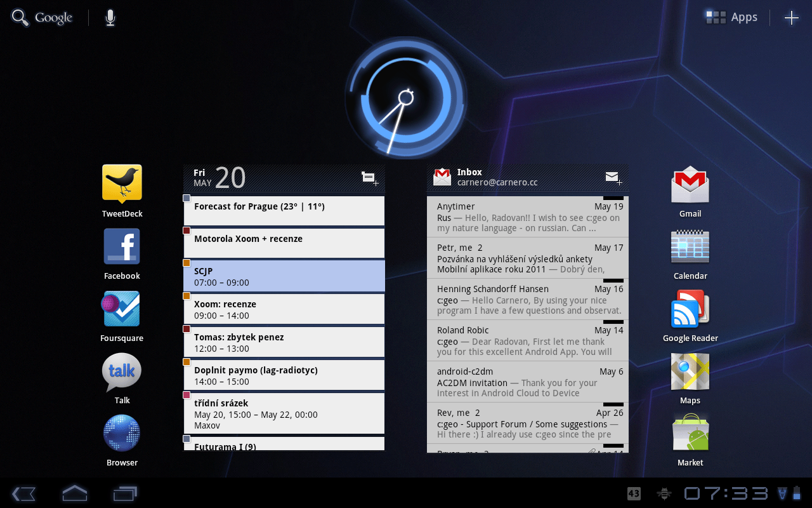812x508 pixels.
Task: Tap the plus icon to customize home screen
Action: (x=791, y=18)
